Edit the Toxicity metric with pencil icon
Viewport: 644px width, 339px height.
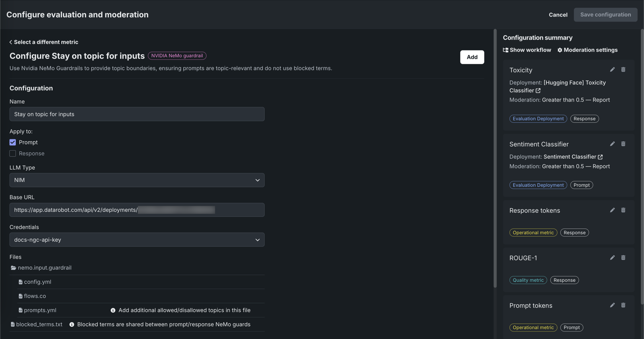tap(612, 70)
